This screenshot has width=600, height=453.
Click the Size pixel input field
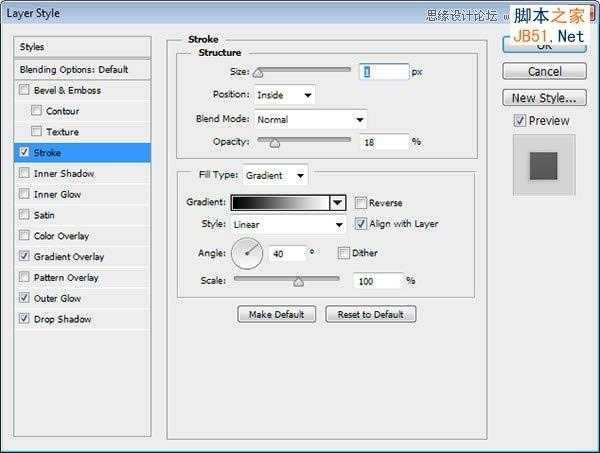point(384,72)
